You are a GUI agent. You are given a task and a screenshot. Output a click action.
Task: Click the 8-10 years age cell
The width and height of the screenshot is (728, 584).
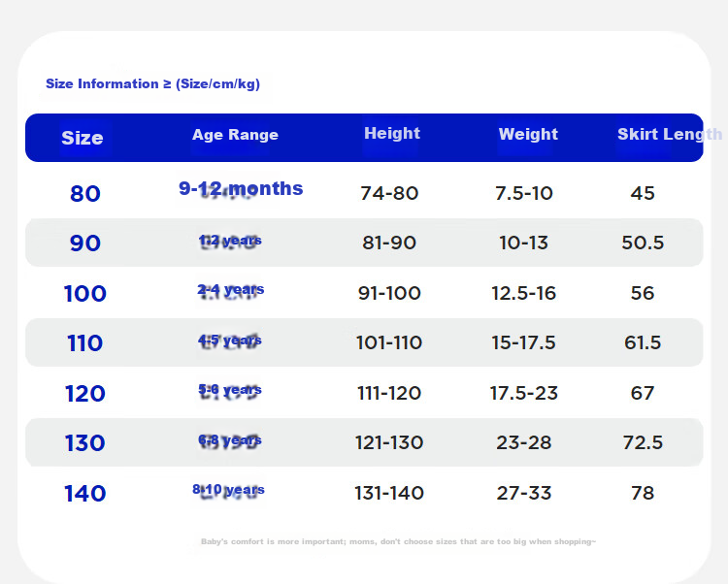point(228,489)
